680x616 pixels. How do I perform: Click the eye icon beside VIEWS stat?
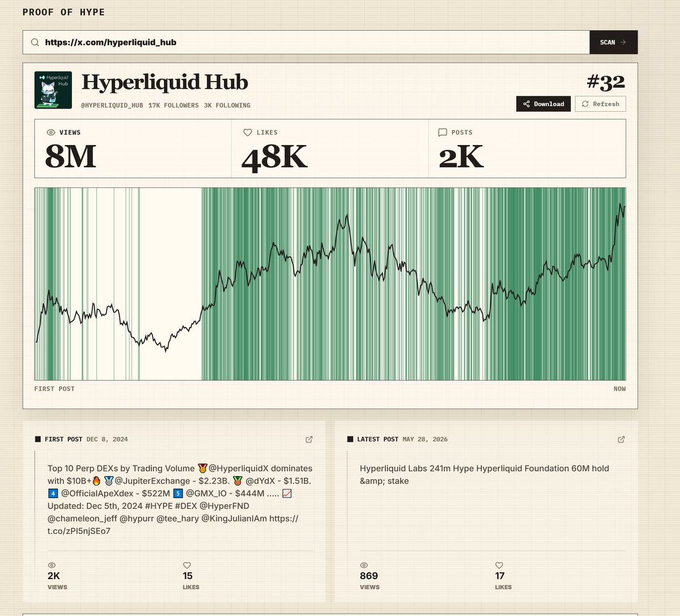click(51, 133)
